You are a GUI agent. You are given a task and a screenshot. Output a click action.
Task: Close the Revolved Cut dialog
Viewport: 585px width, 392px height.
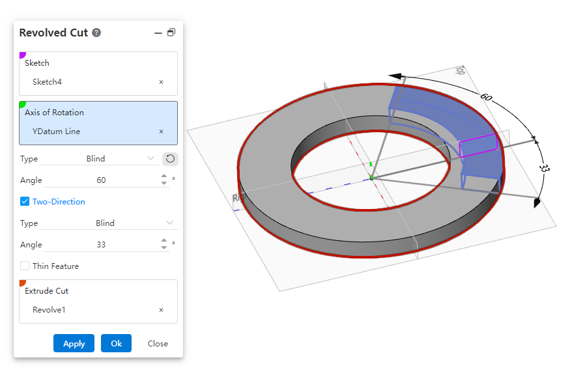coord(158,344)
